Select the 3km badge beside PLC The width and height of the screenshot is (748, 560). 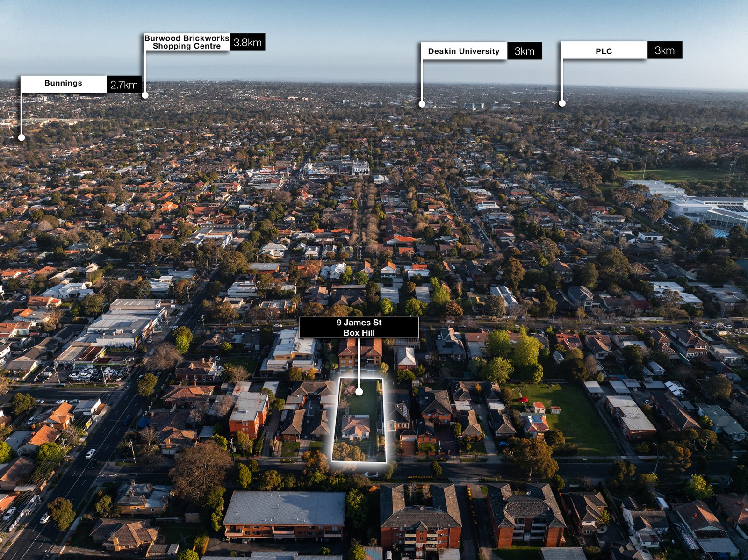coord(664,50)
